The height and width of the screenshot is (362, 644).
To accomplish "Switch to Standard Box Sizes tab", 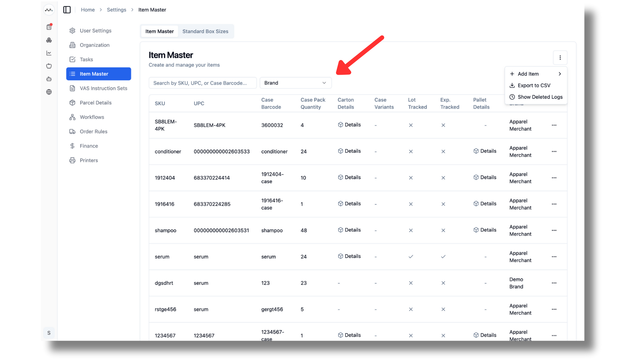I will (x=205, y=31).
